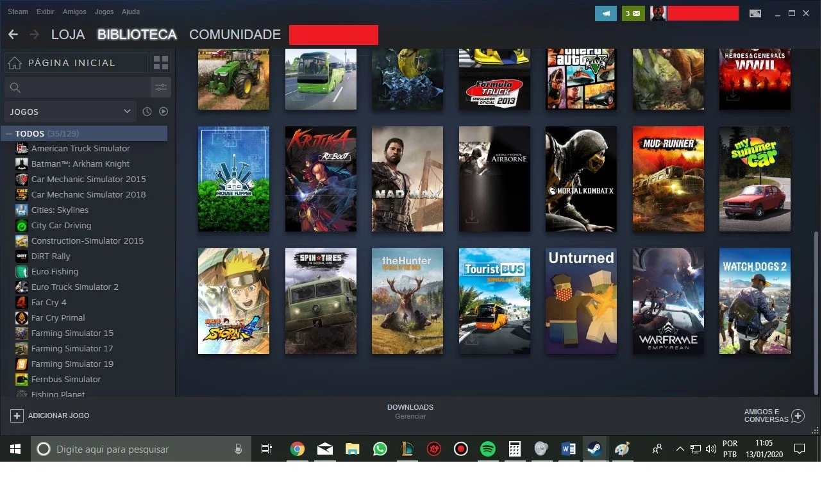Viewport: 822px width, 504px height.
Task: Switch to the Comunidade tab
Action: pos(235,35)
